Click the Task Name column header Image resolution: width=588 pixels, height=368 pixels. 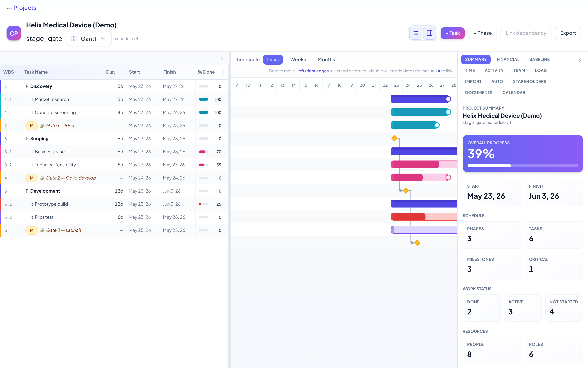(36, 72)
